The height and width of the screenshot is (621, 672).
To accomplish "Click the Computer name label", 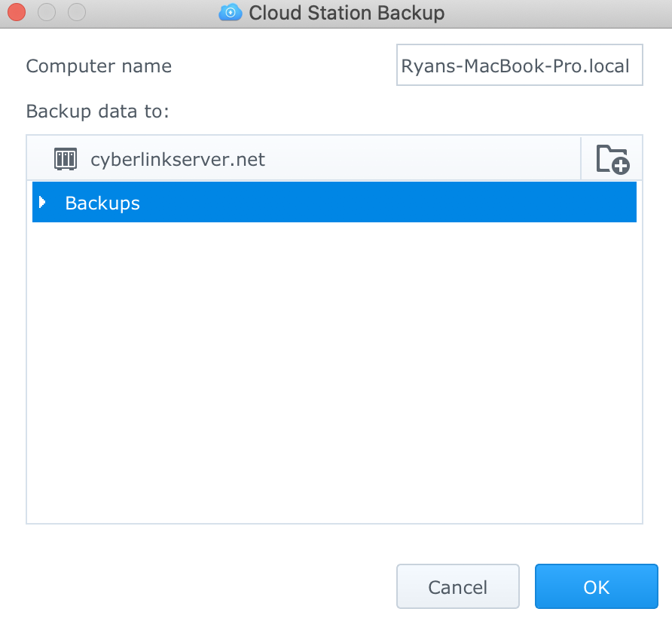I will click(99, 66).
